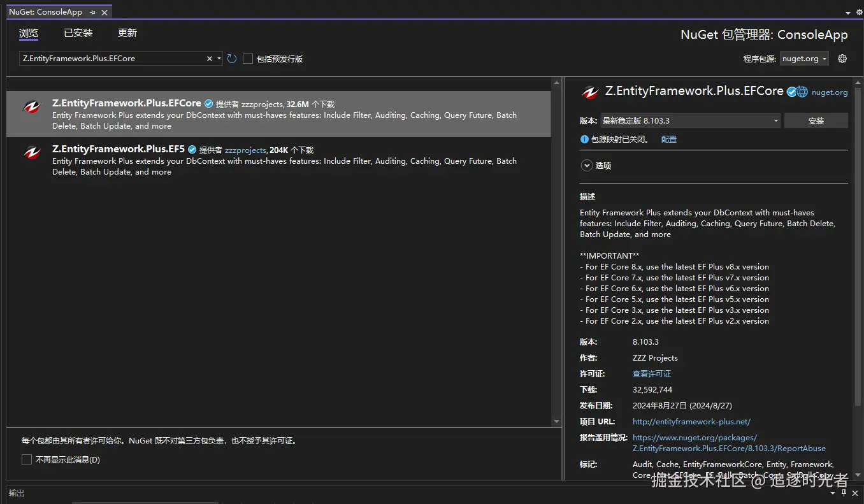Enable the 包括预发行版 checkbox
This screenshot has height=504, width=864.
coord(248,59)
